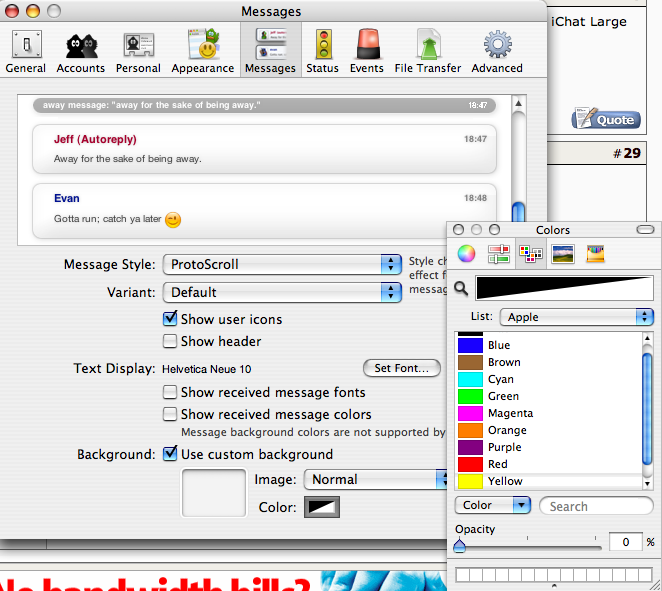
Task: Select Yellow in the color list
Action: pos(549,481)
